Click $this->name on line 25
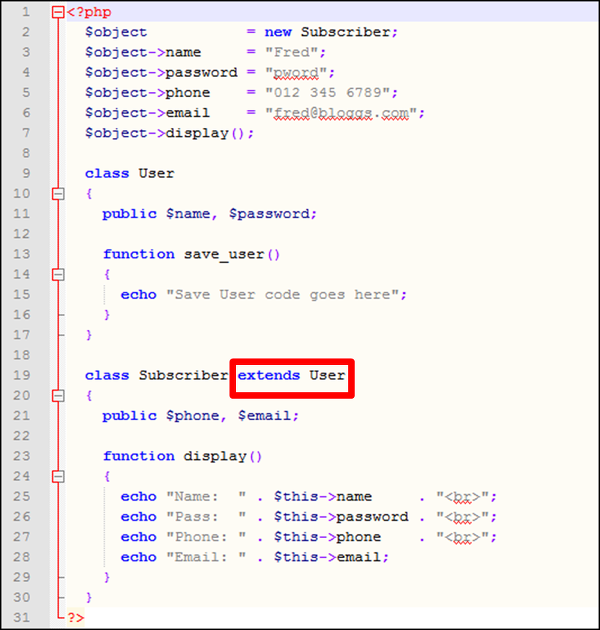The width and height of the screenshot is (600, 630). point(323,497)
